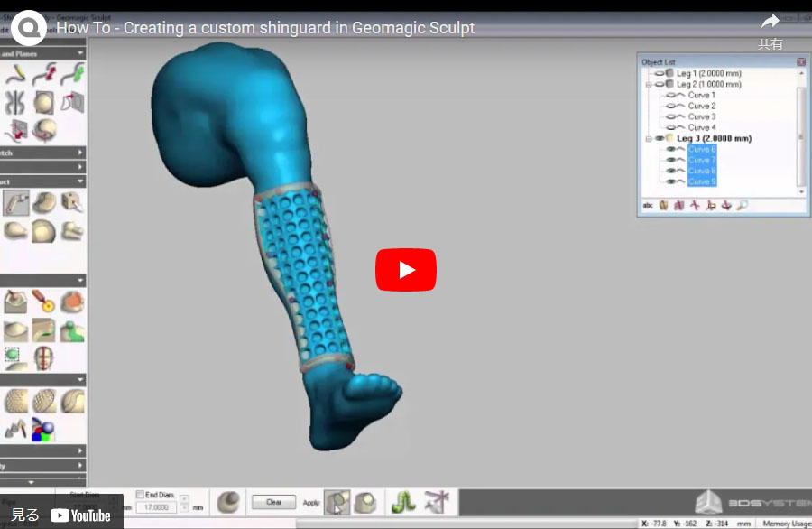Select the Pipe tool in the left palette

point(15,202)
